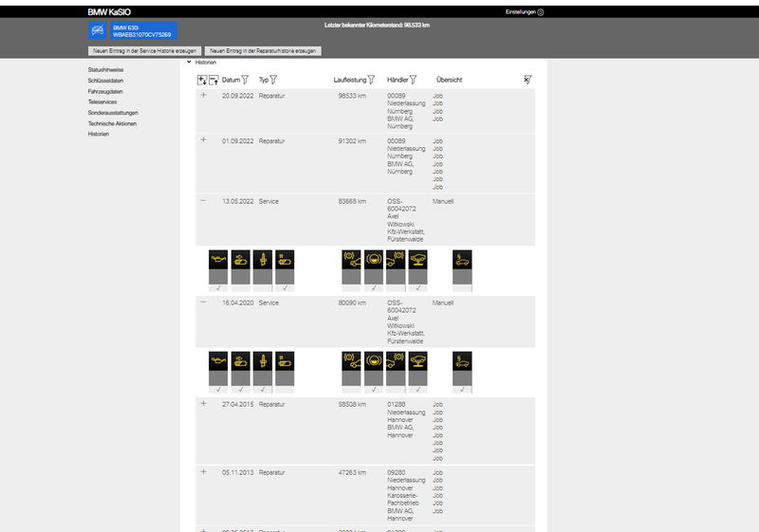Image resolution: width=759 pixels, height=532 pixels.
Task: Select microfilter car-arrow icon in 13.05.2022 service
Action: pyautogui.click(x=241, y=260)
